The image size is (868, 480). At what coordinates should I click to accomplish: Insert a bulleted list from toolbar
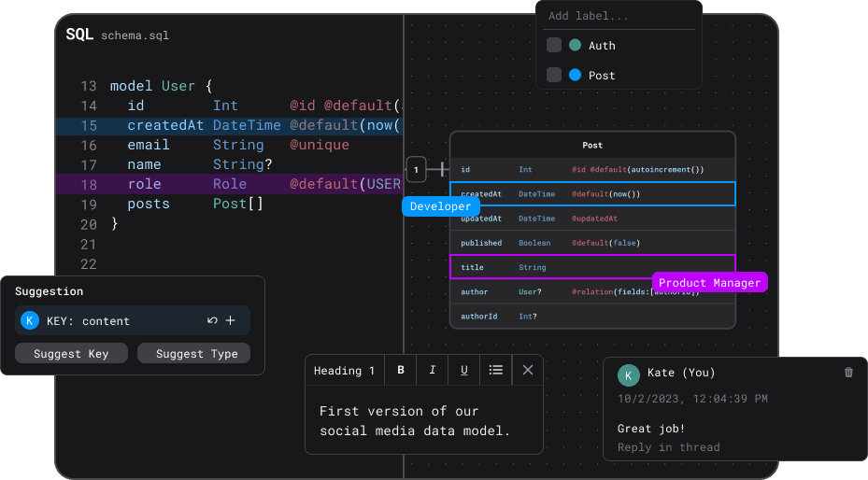pos(496,370)
